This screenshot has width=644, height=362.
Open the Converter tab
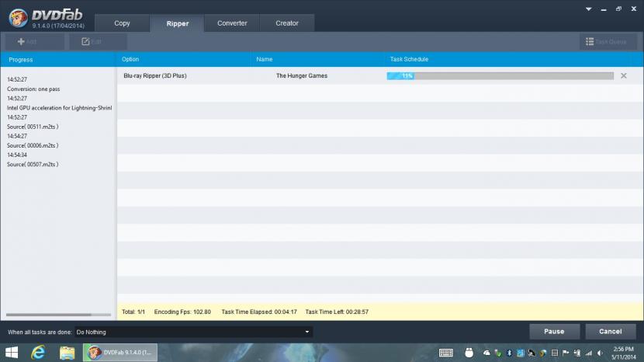click(x=232, y=23)
